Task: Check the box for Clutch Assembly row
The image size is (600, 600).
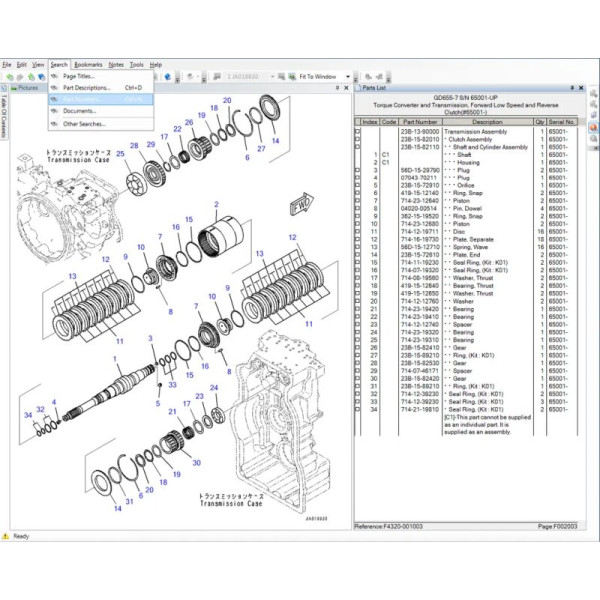Action: pyautogui.click(x=358, y=140)
